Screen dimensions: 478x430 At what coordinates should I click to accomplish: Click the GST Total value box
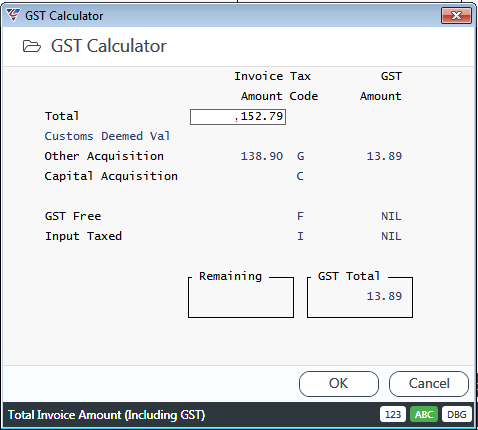click(360, 297)
